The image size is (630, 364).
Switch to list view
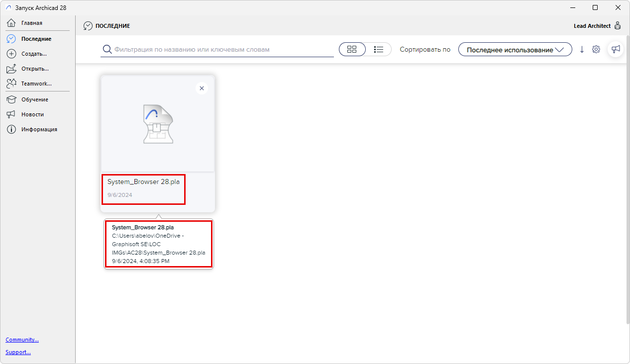pos(379,49)
